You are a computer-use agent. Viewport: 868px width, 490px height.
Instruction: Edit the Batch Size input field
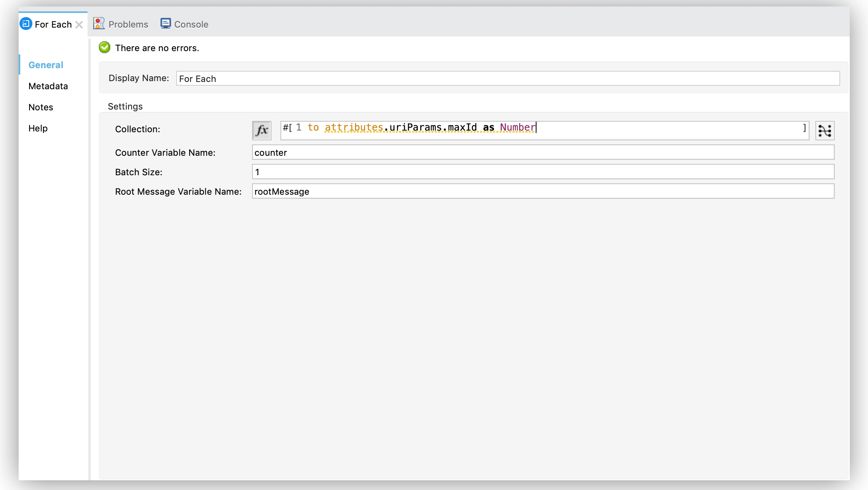543,172
